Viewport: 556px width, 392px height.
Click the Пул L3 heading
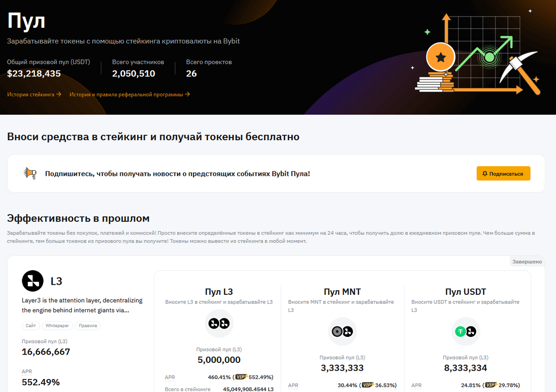click(x=219, y=292)
